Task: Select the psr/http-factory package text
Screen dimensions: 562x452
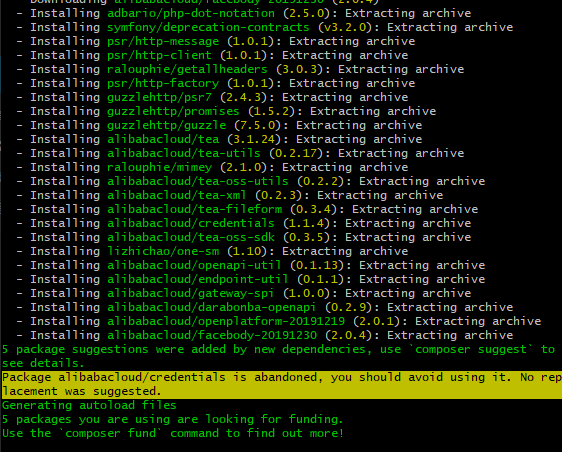Action: coord(163,84)
